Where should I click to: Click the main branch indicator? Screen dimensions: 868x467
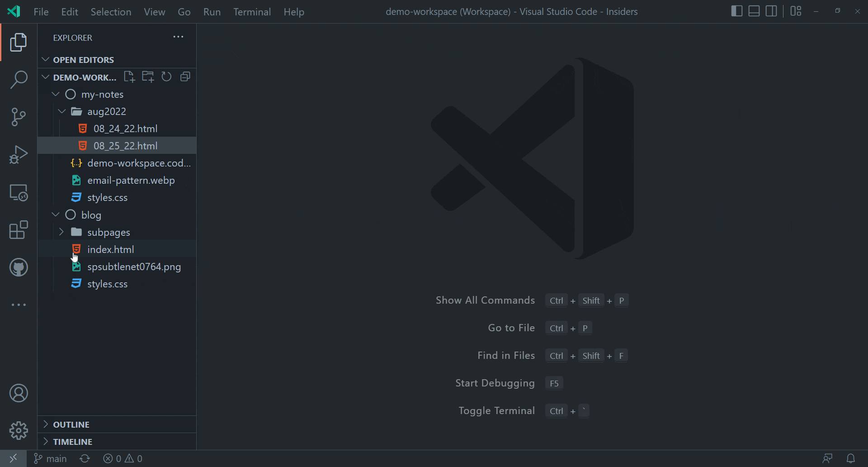pos(51,458)
